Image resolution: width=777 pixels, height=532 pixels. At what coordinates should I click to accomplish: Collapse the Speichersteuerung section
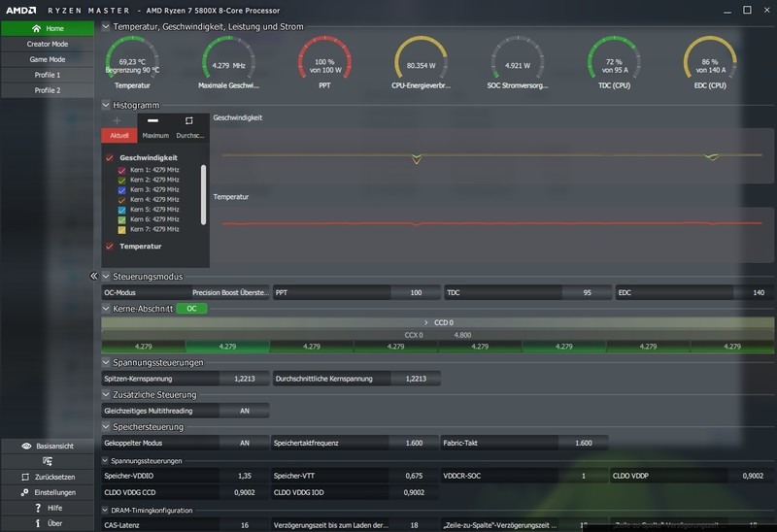click(x=106, y=427)
